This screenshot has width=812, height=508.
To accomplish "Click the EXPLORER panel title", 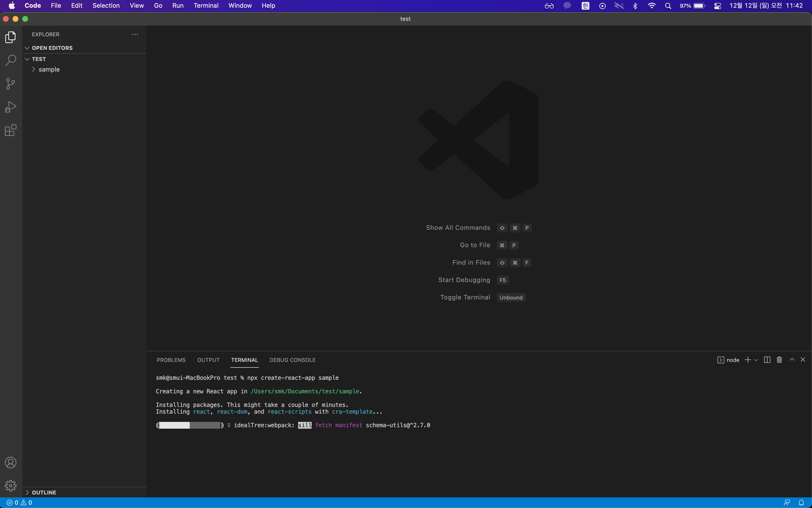I will click(46, 34).
